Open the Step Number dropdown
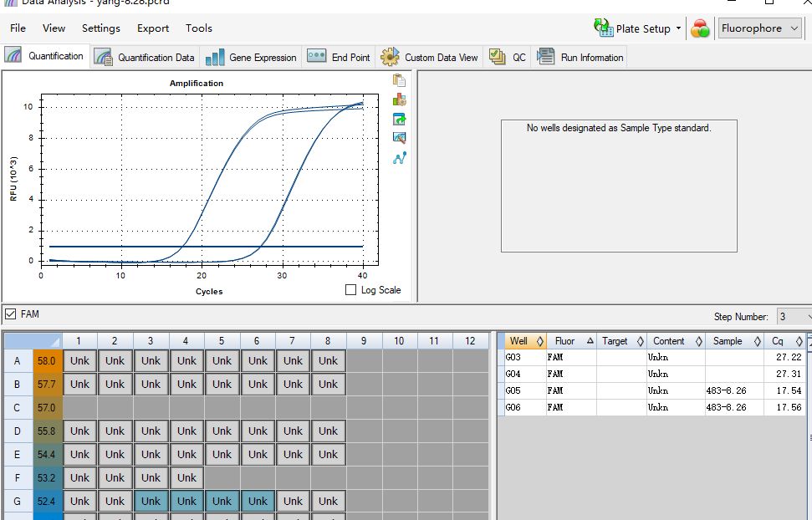Screen dimensions: 812x520 (x=794, y=317)
